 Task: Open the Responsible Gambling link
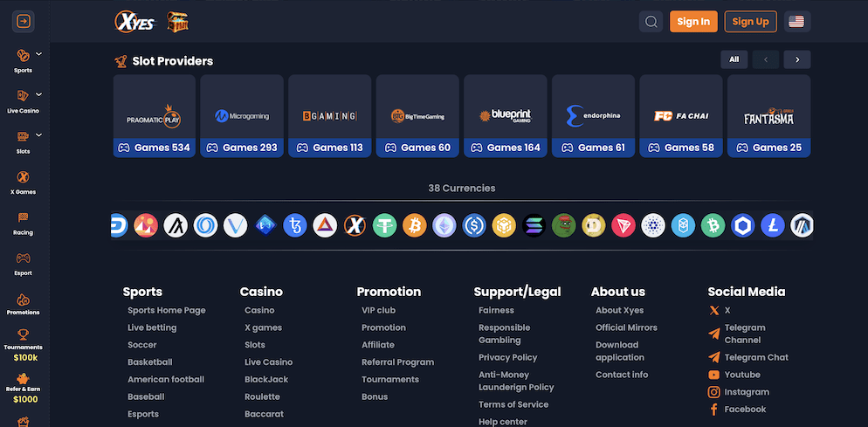coord(505,334)
